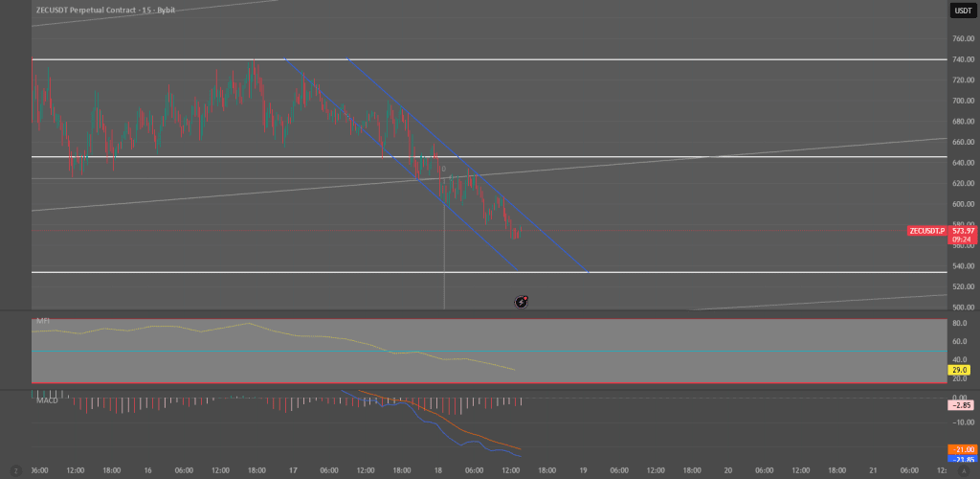This screenshot has height=479, width=980.
Task: Click the blue -21.85 MACD value label
Action: [x=961, y=460]
